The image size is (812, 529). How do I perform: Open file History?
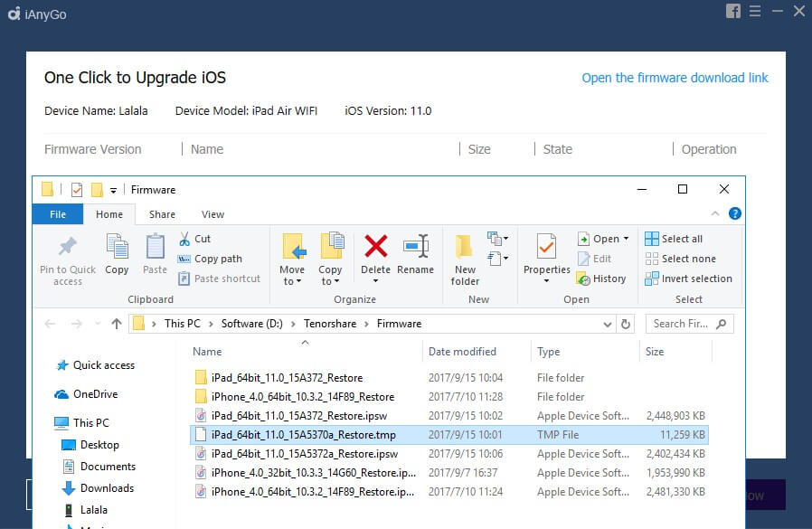click(x=601, y=279)
